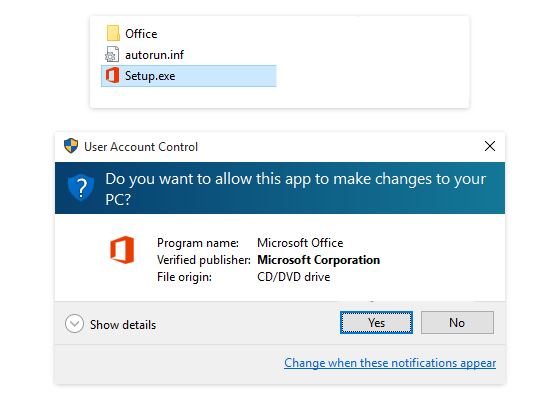Click the User Account Control title text
The width and height of the screenshot is (553, 404).
tap(141, 147)
